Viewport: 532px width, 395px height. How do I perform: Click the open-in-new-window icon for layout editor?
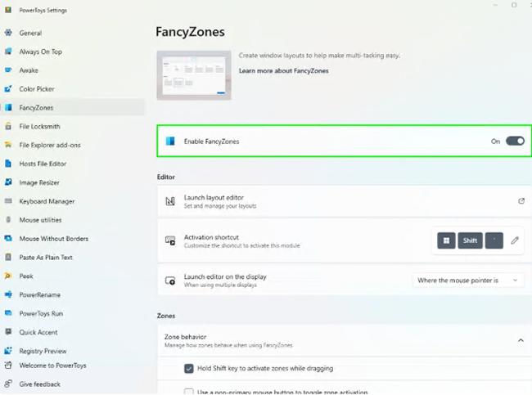tap(521, 201)
